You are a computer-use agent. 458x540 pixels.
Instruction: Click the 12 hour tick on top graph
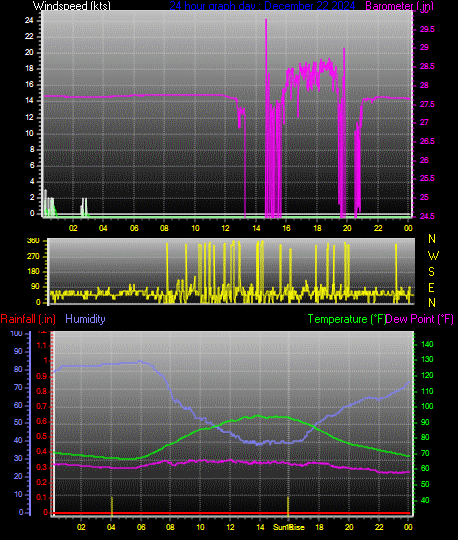pos(225,228)
